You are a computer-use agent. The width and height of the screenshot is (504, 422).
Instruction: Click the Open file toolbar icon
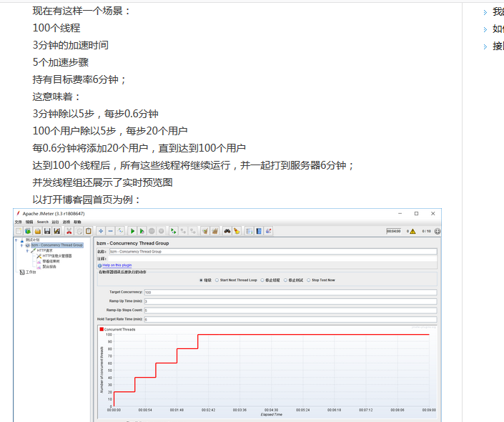[x=38, y=231]
